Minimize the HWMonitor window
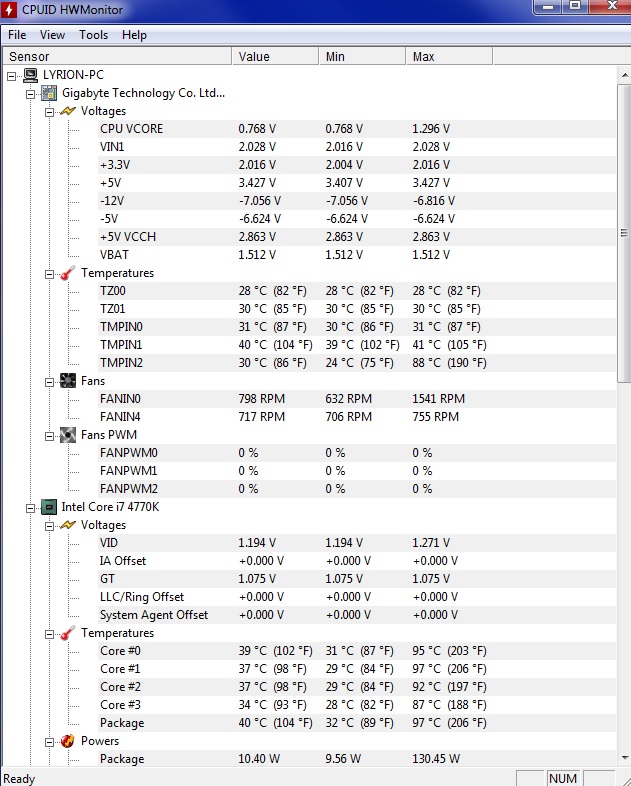The image size is (631, 786). coord(548,7)
